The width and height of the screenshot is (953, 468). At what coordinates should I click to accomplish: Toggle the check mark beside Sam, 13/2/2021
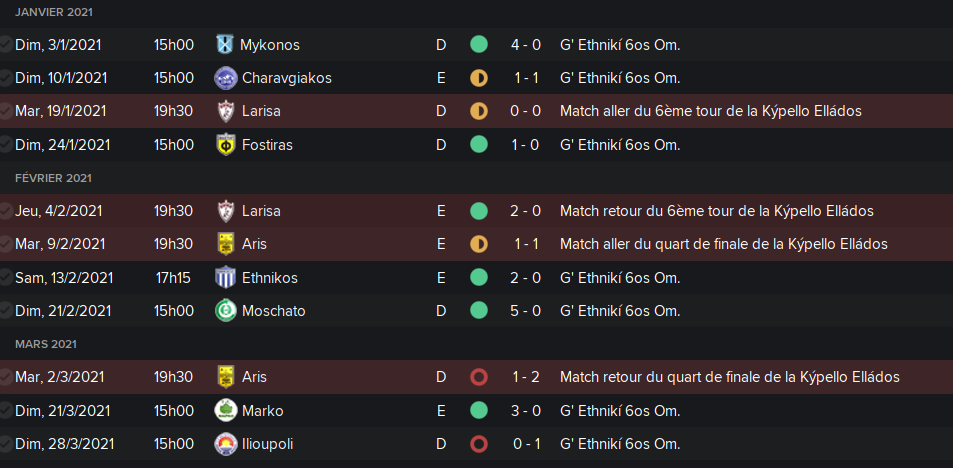click(7, 278)
